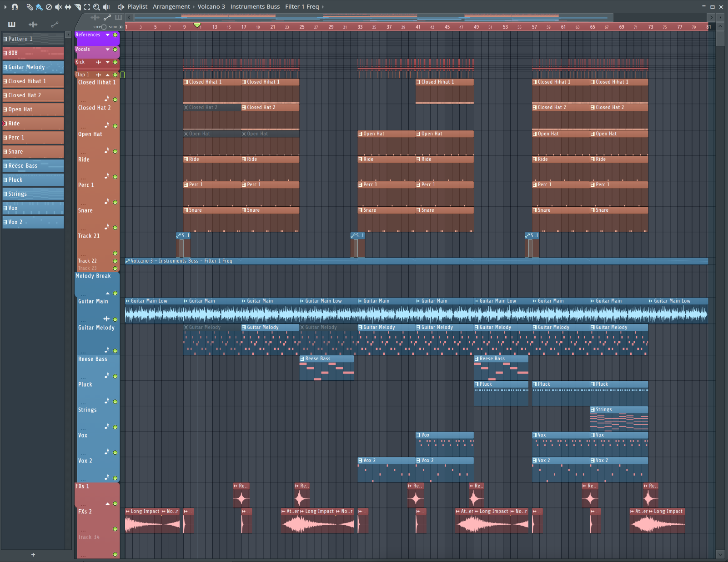Open the playlist options menu arrow
The height and width of the screenshot is (562, 728).
point(5,7)
